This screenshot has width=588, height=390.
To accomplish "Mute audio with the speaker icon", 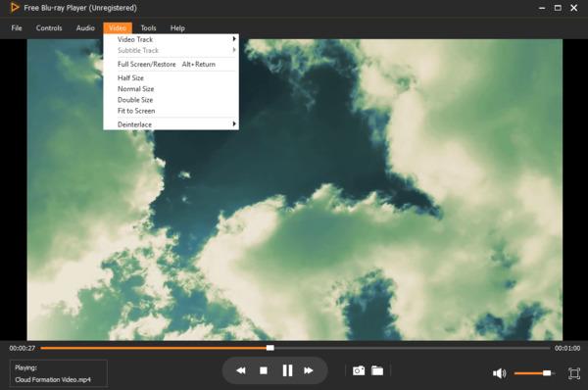I will pyautogui.click(x=499, y=373).
